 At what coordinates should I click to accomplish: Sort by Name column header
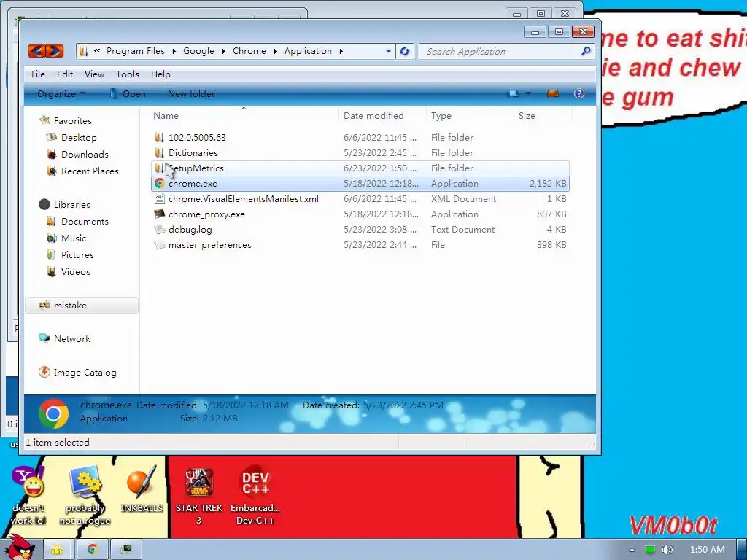click(166, 116)
